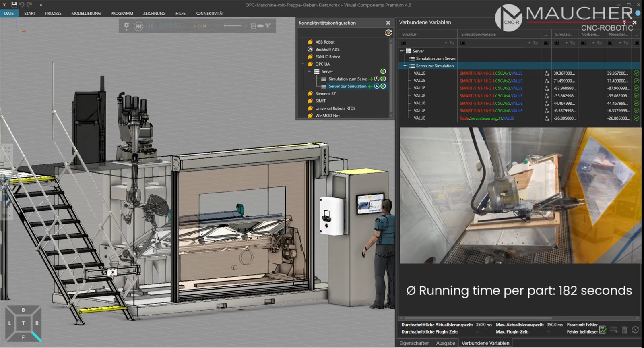Open Simulationsvariable column filter dropdown
The image size is (644, 348).
[529, 43]
